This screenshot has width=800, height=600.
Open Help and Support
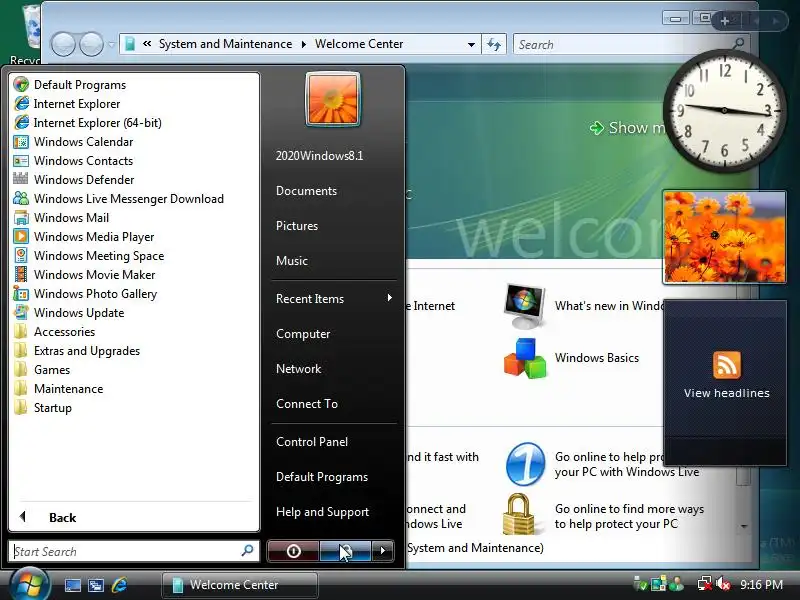322,512
